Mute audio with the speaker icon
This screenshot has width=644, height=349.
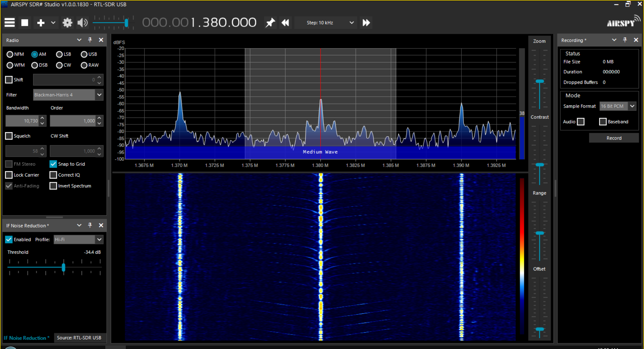point(82,22)
